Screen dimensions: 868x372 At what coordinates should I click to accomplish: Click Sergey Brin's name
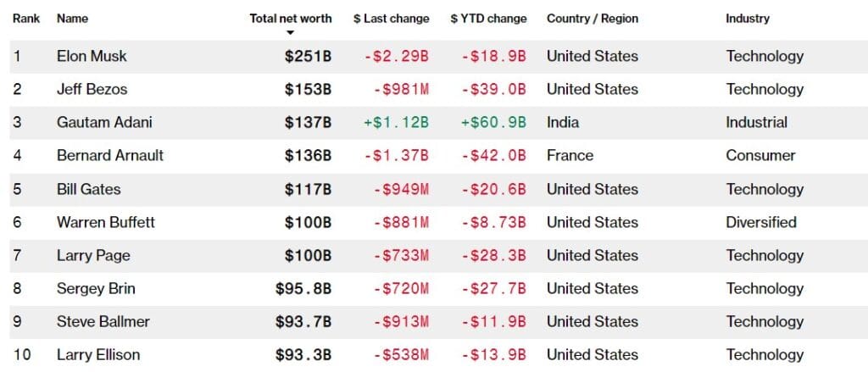point(96,288)
